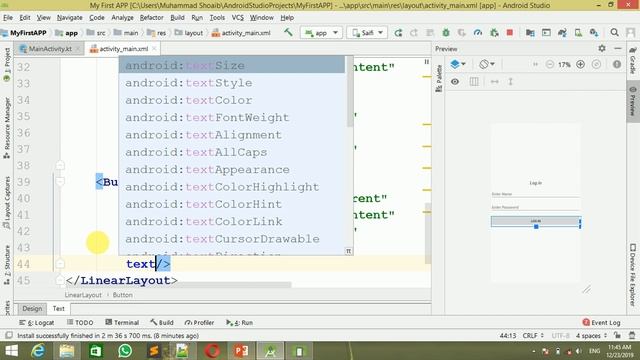This screenshot has width=640, height=360.
Task: Open the Logcat tool window
Action: point(36,322)
